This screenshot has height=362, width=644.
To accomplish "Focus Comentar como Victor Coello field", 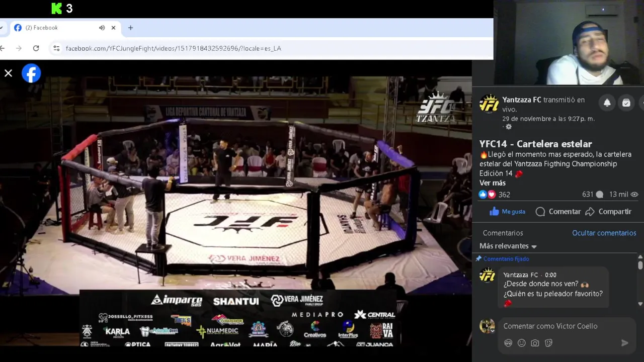I will (567, 326).
